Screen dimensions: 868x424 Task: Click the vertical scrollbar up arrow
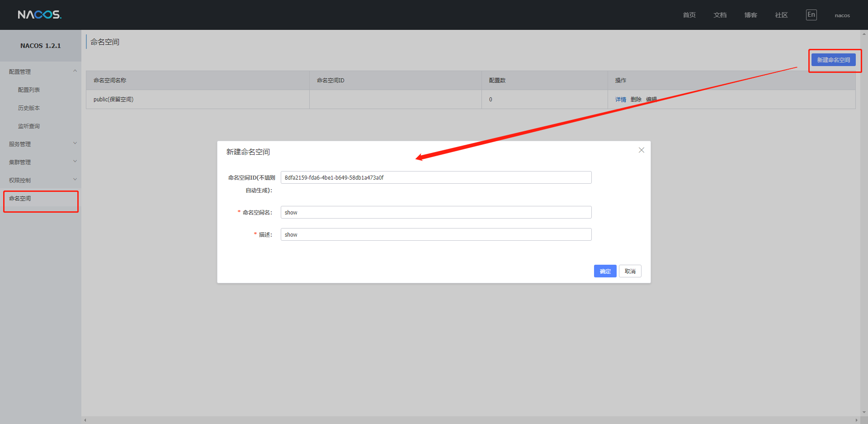point(864,34)
